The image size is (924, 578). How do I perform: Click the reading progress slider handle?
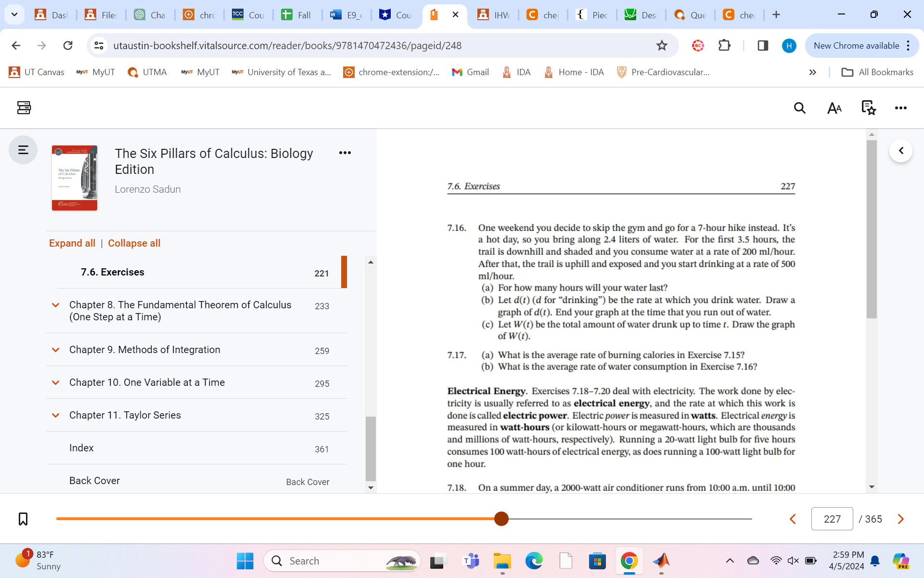pyautogui.click(x=501, y=519)
